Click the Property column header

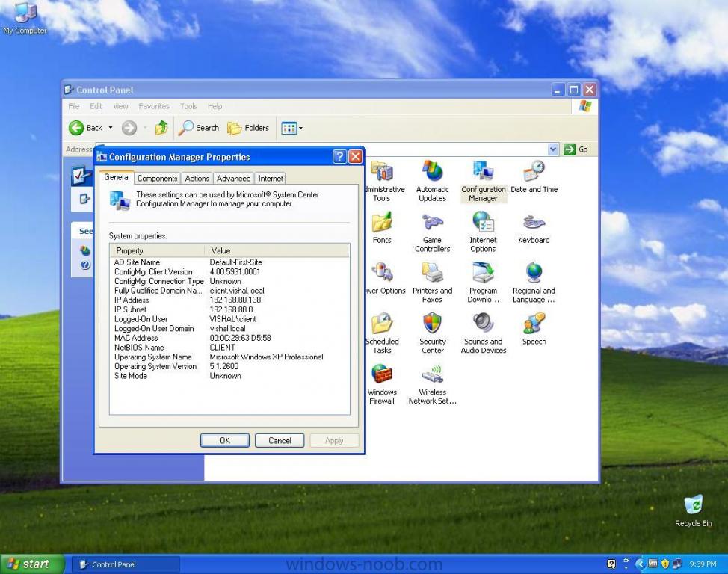[x=158, y=250]
